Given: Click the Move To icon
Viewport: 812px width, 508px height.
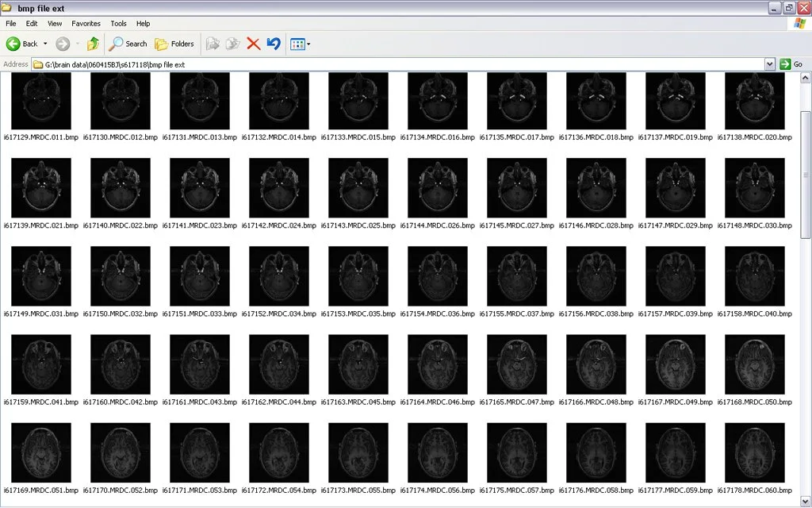Looking at the screenshot, I should coord(213,44).
